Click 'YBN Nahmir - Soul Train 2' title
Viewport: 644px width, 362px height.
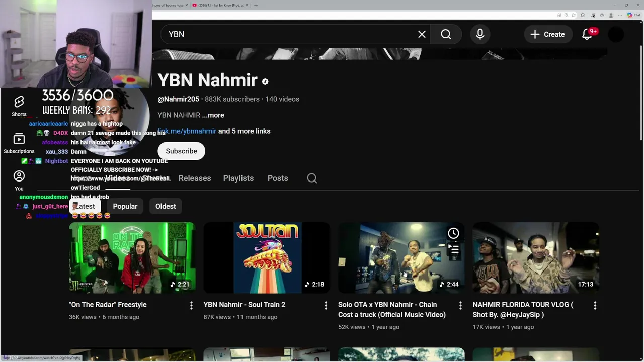pyautogui.click(x=244, y=305)
